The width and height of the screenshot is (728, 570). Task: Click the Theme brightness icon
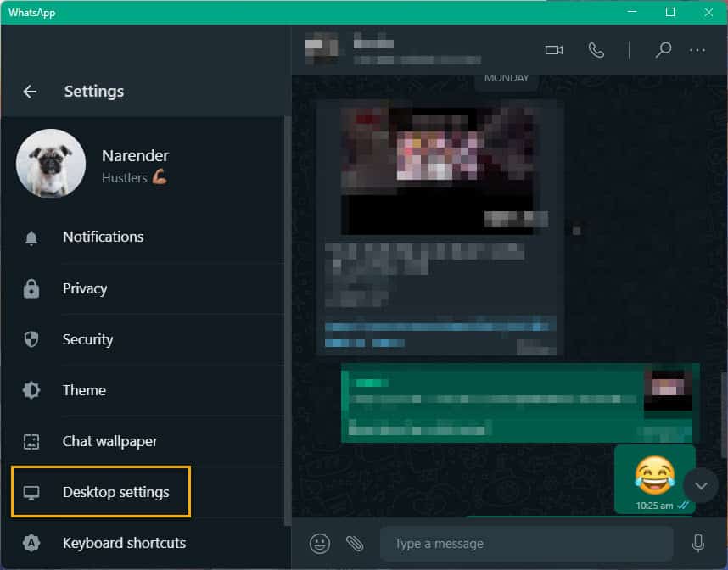[x=31, y=390]
